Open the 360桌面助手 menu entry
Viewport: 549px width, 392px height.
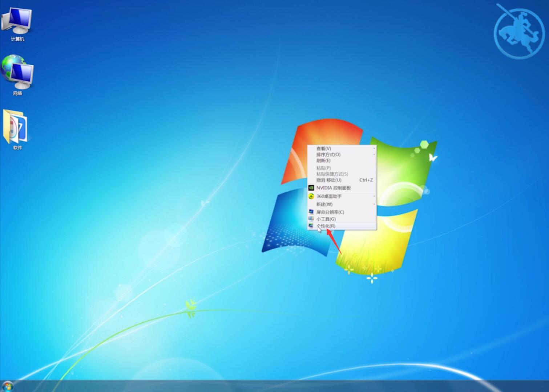[x=342, y=196]
